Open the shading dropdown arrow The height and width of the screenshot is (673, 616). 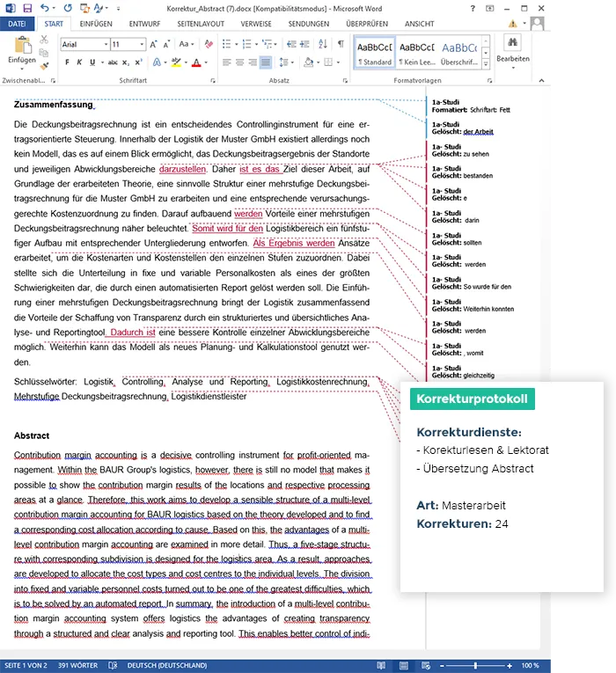click(318, 62)
